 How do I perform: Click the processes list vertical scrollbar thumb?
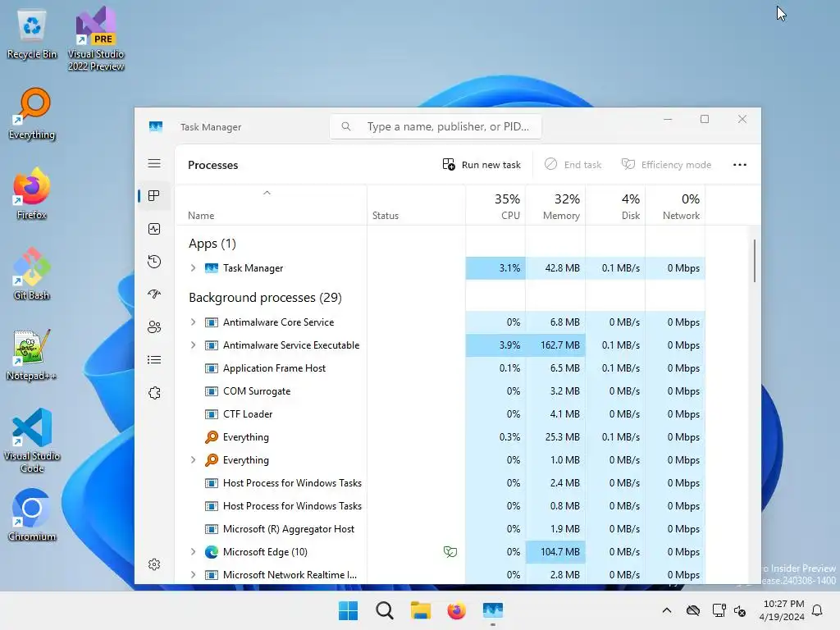pos(755,260)
